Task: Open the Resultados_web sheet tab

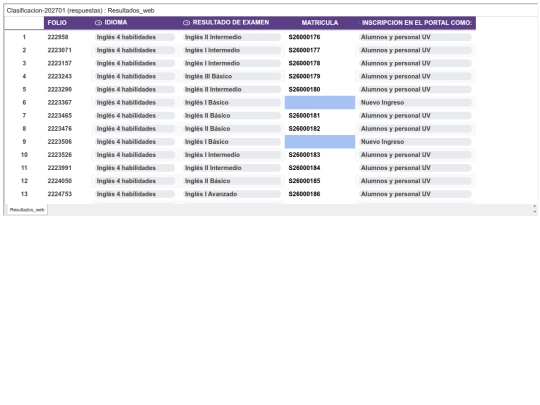Action: point(27,210)
